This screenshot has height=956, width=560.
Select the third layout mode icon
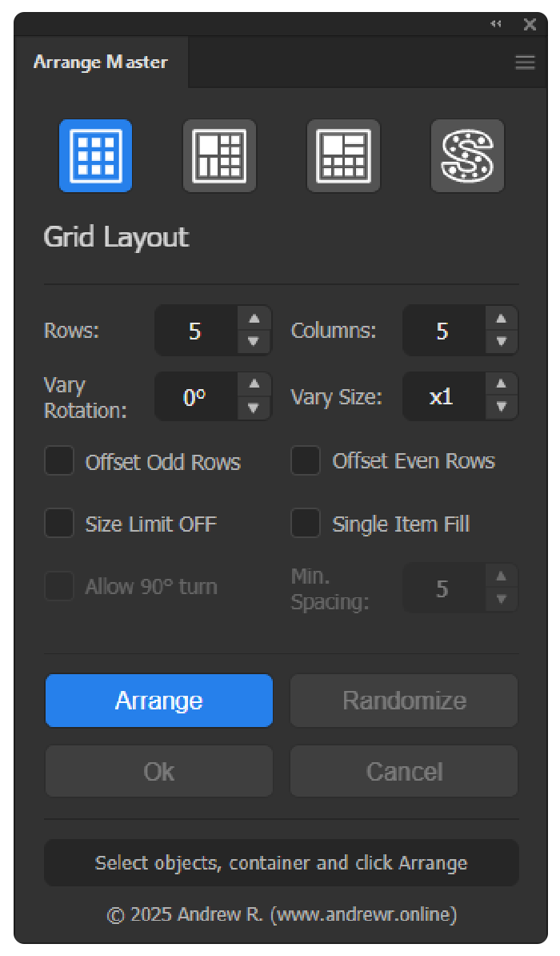[343, 156]
